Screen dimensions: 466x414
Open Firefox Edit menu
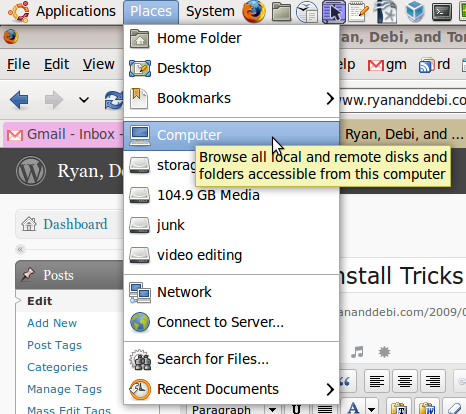coord(56,64)
